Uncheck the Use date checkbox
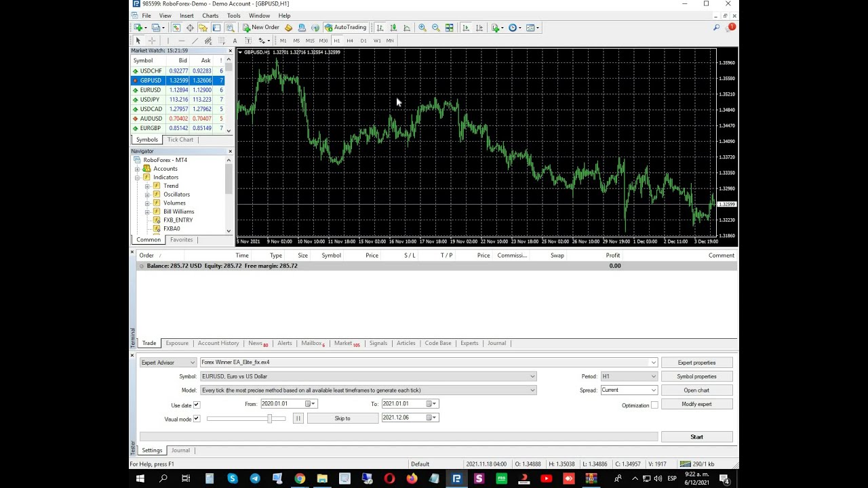 [197, 405]
